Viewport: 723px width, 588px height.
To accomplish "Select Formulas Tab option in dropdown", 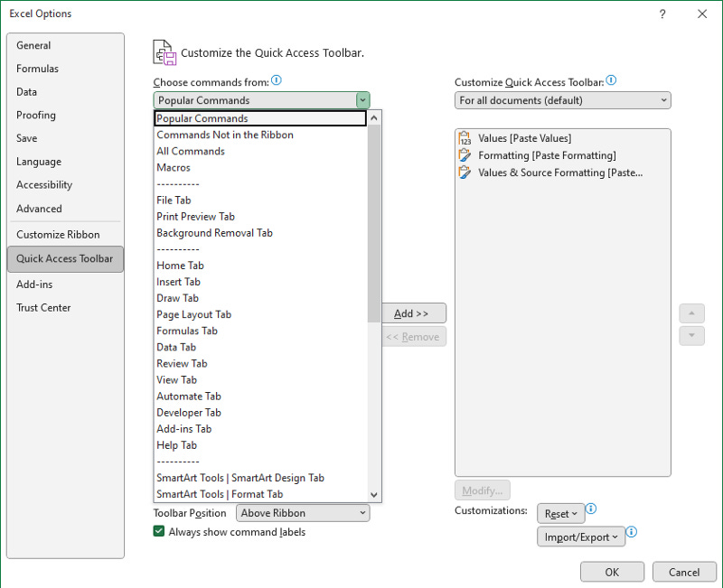I will [260, 331].
